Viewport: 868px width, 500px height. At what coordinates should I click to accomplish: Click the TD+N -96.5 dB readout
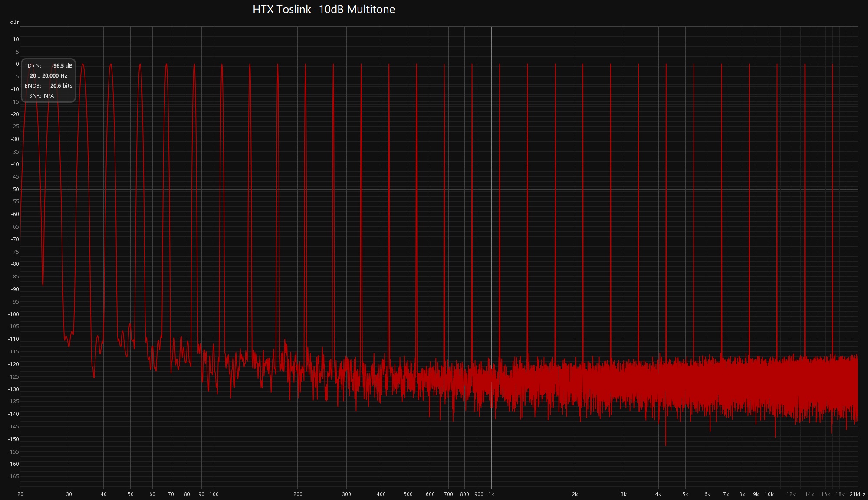(x=49, y=66)
